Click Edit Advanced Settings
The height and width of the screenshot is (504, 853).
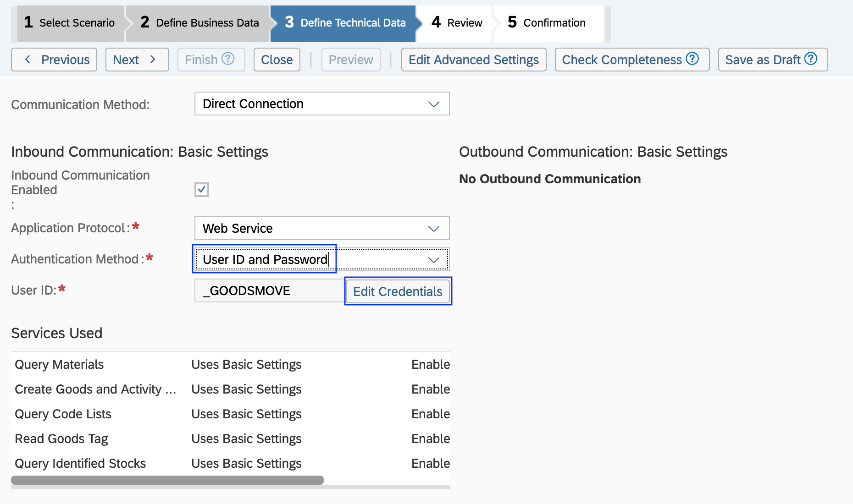click(x=474, y=59)
